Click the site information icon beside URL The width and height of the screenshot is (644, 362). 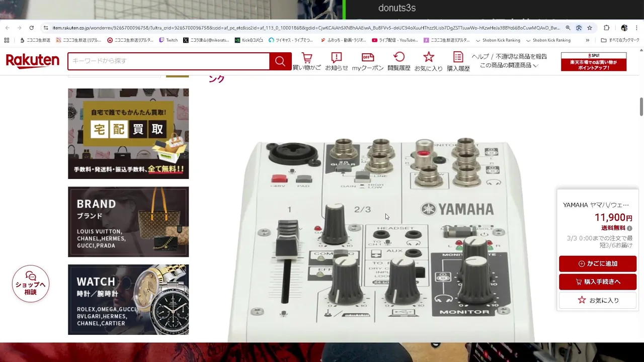(46, 28)
